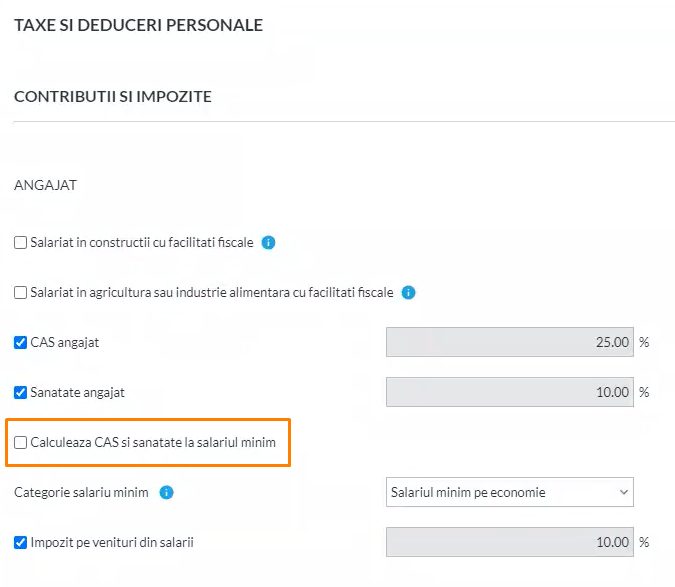
Task: Uncheck Impozit pe venituri din salarii
Action: point(20,542)
